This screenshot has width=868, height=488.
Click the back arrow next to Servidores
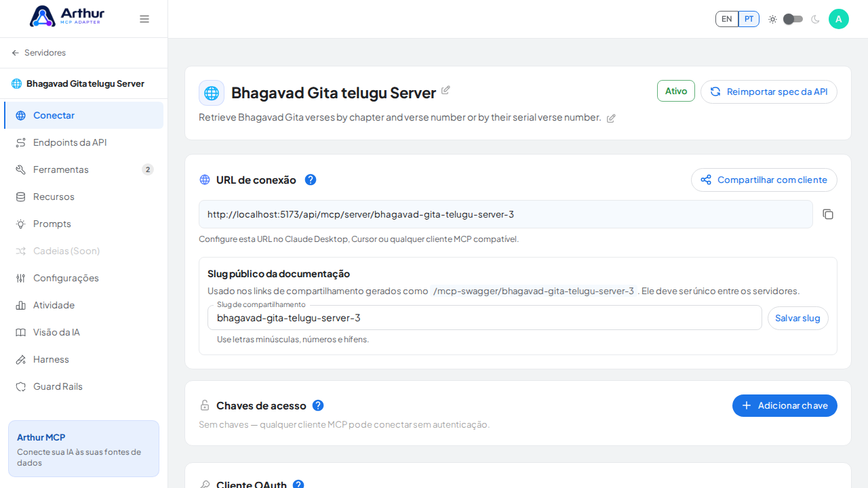[x=15, y=53]
